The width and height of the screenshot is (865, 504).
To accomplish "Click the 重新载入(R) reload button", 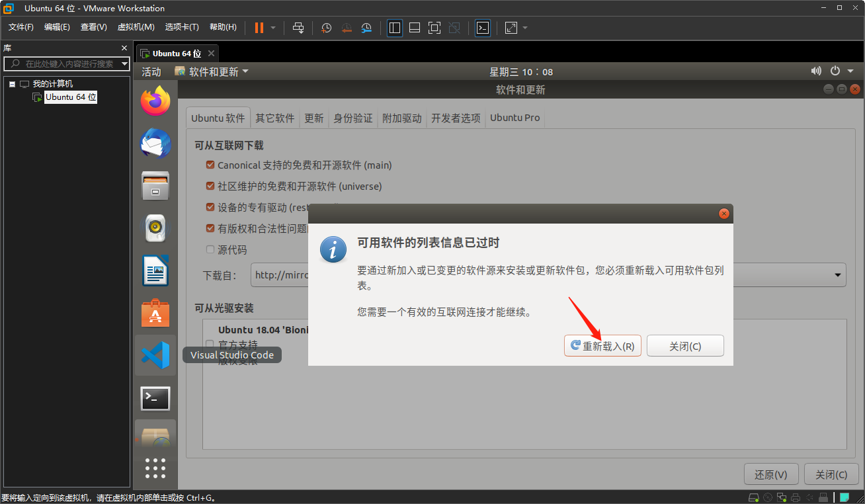I will [x=602, y=346].
